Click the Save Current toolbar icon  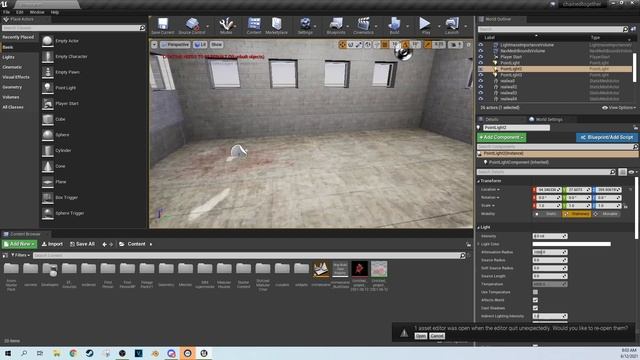coord(162,26)
